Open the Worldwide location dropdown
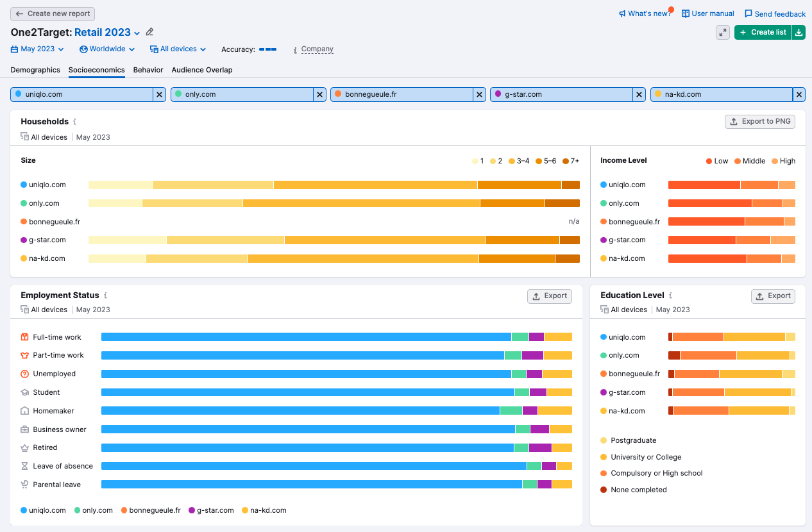The image size is (812, 532). [x=106, y=49]
